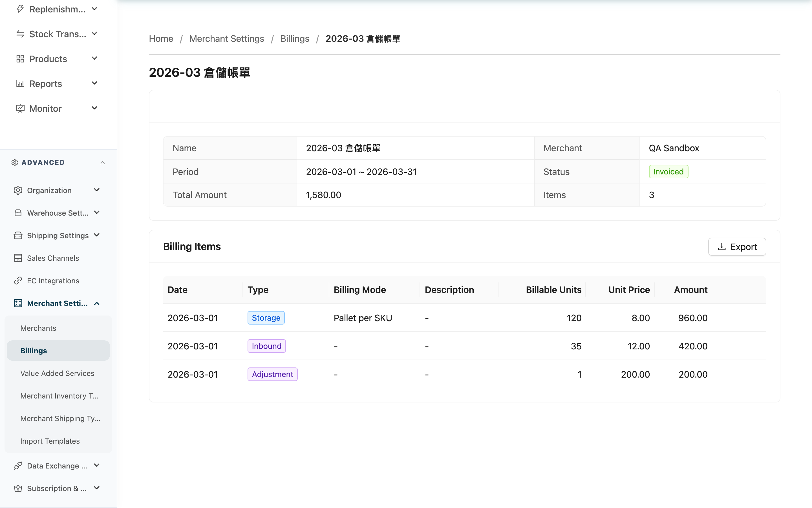Viewport: 812px width, 508px height.
Task: Click the Total Amount value 1,580.00
Action: click(323, 195)
